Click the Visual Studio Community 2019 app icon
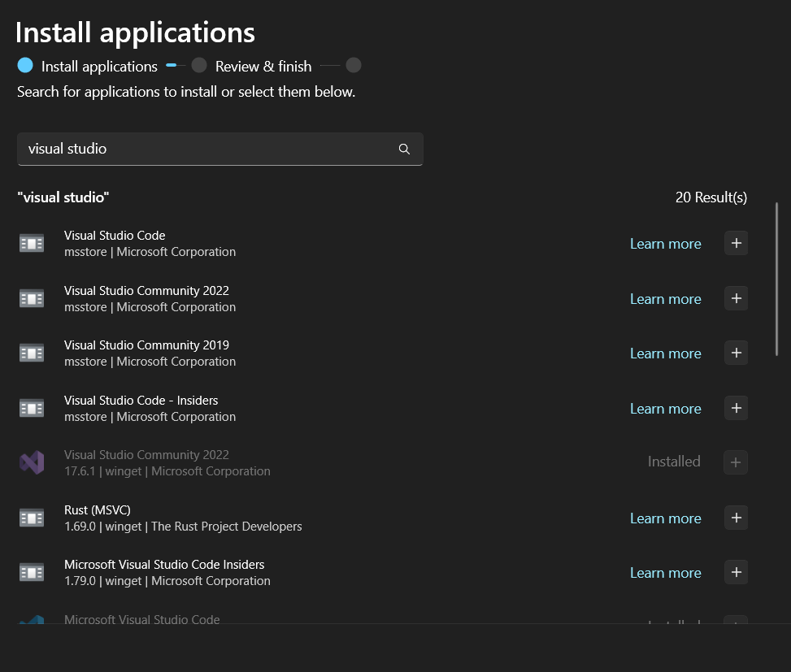 point(31,353)
